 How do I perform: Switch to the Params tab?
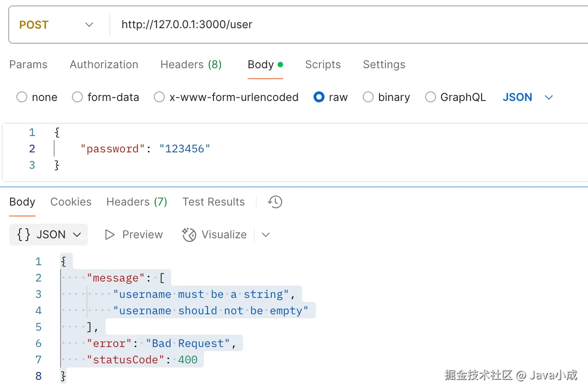click(x=28, y=65)
